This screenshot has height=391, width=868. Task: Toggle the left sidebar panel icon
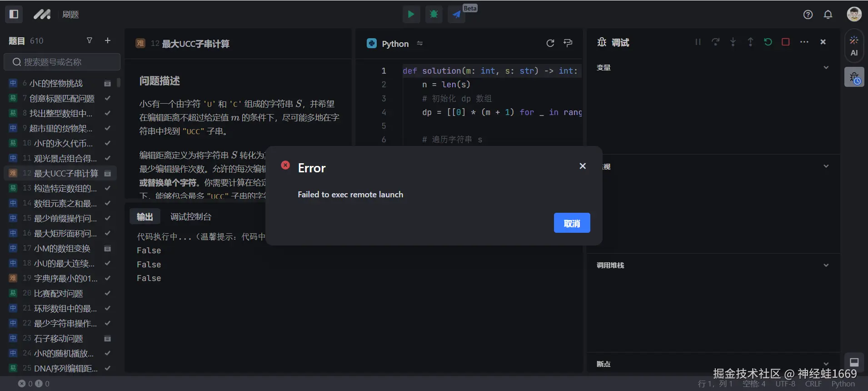click(14, 14)
